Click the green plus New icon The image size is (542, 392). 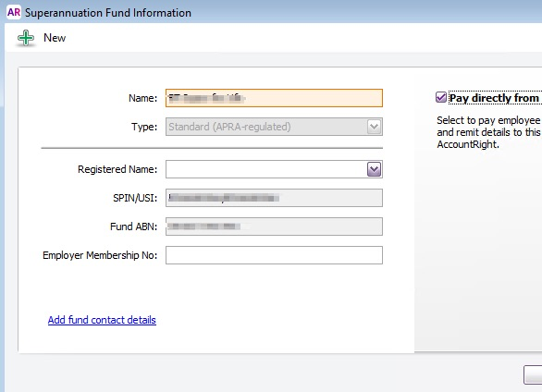point(26,38)
